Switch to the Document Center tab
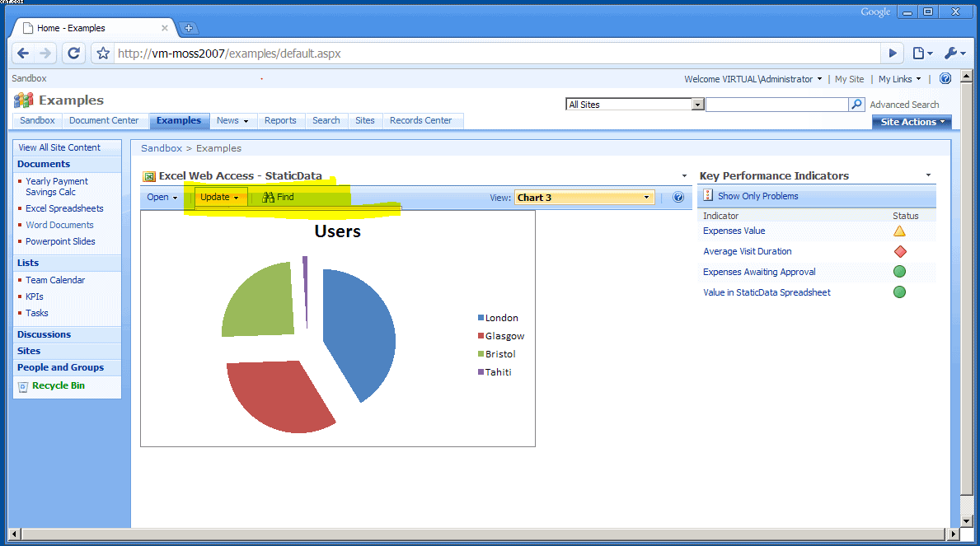Viewport: 980px width, 546px height. [x=104, y=120]
